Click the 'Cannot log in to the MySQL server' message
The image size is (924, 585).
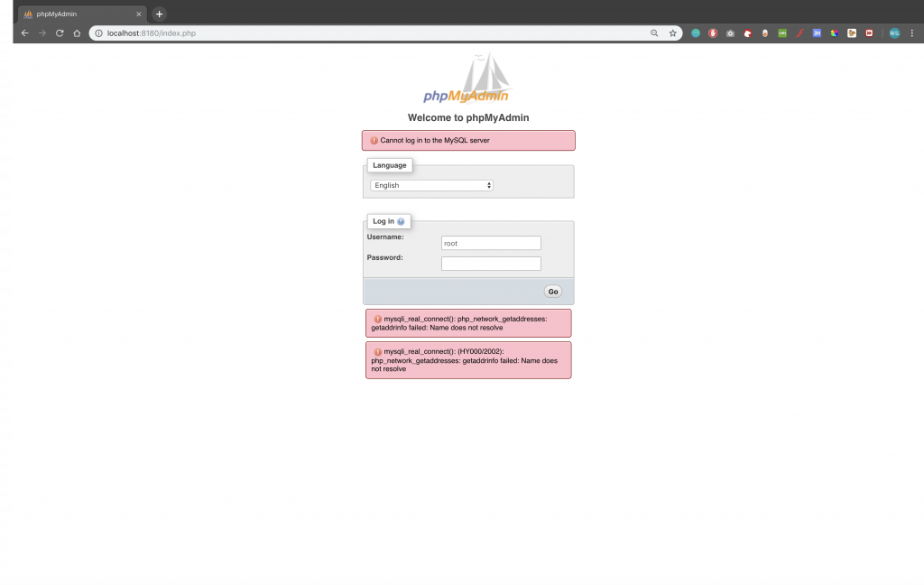[468, 140]
